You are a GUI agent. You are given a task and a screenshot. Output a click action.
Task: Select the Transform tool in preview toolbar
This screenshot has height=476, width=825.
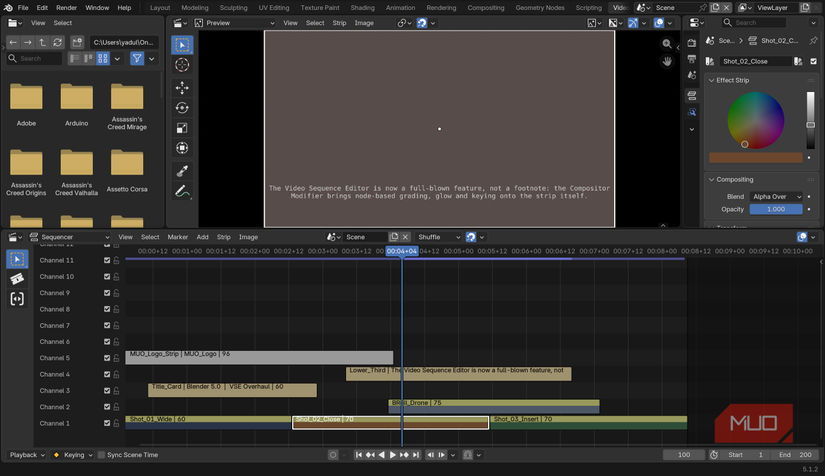click(182, 148)
